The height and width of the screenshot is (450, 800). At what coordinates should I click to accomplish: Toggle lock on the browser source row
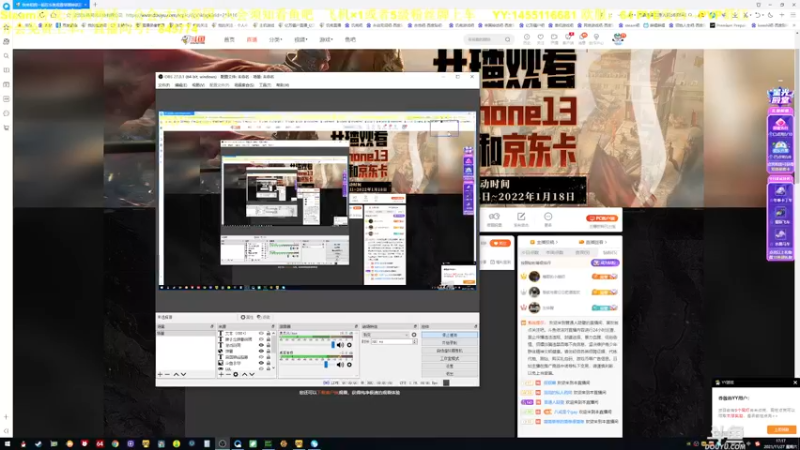click(x=268, y=351)
